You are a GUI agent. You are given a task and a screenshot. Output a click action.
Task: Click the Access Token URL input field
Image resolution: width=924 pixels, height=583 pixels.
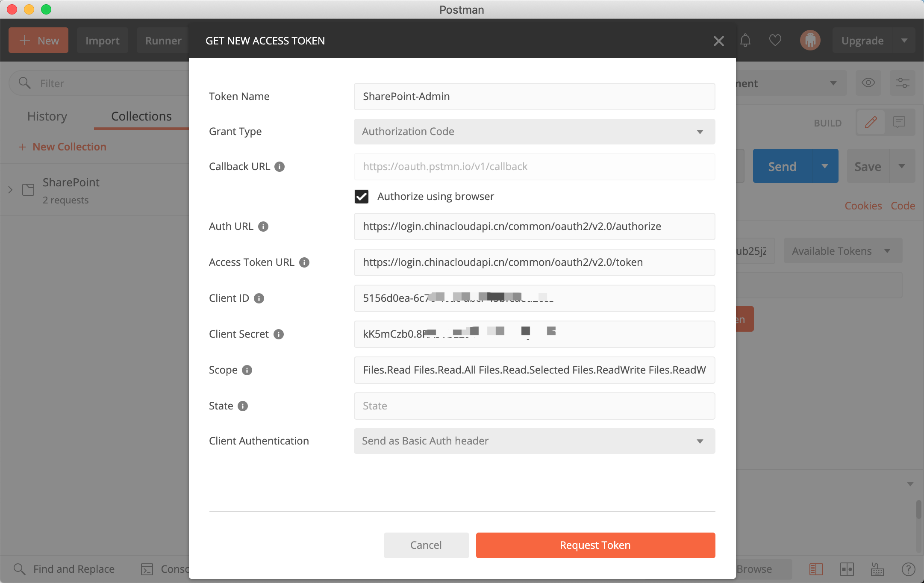pos(534,262)
